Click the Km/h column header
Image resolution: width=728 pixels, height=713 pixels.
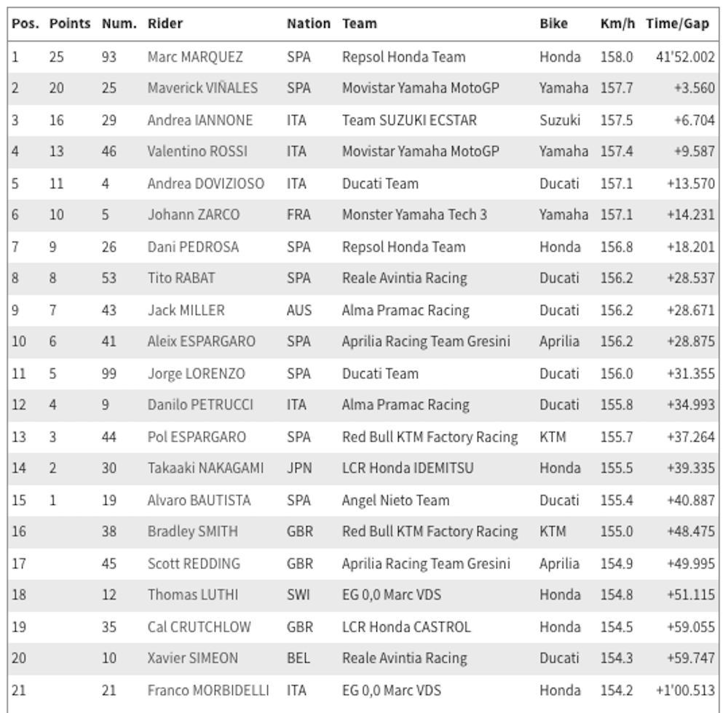tap(617, 24)
